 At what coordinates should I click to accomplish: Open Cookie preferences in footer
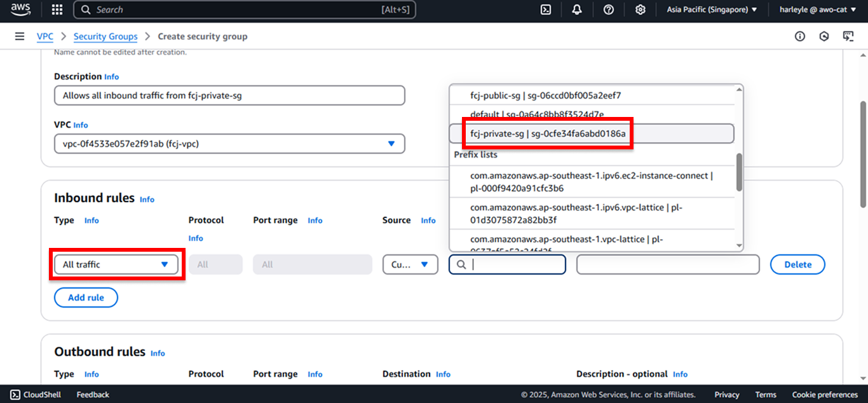pyautogui.click(x=825, y=395)
